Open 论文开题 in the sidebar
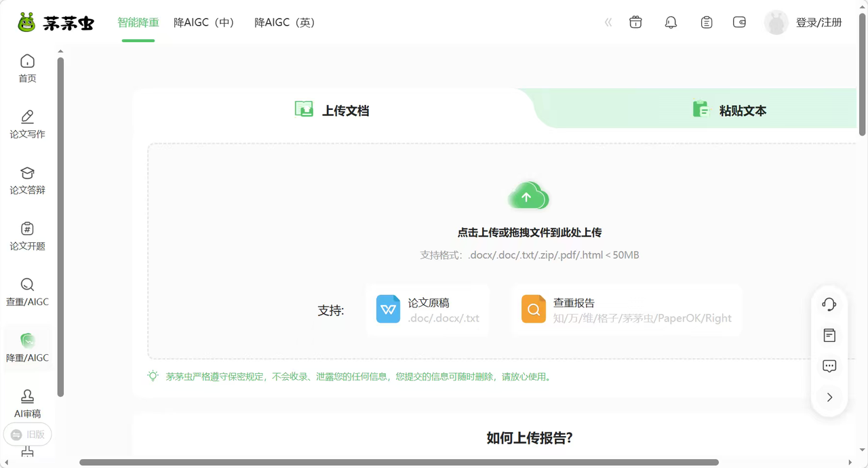Viewport: 868px width, 468px height. [x=27, y=236]
